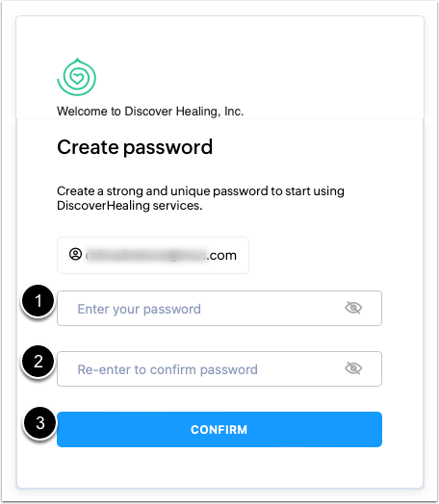439x504 pixels.
Task: Click the "DiscoverHealing services." text line
Action: coord(130,206)
